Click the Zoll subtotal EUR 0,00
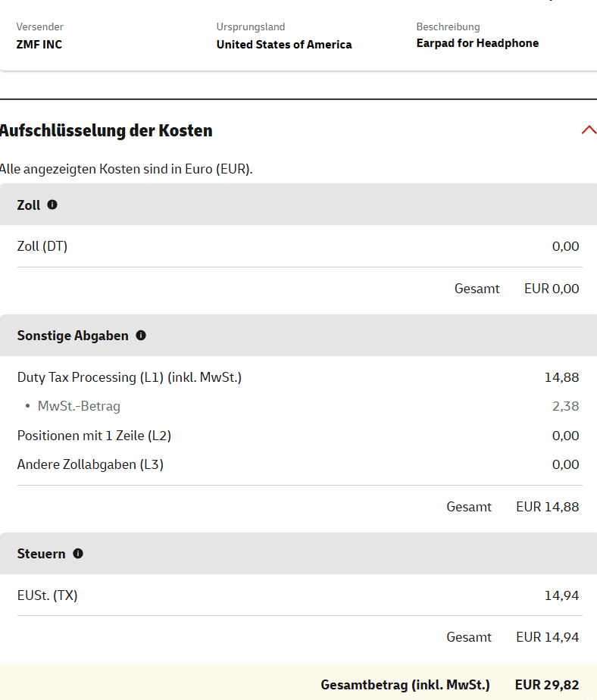The width and height of the screenshot is (597, 700). [x=552, y=289]
